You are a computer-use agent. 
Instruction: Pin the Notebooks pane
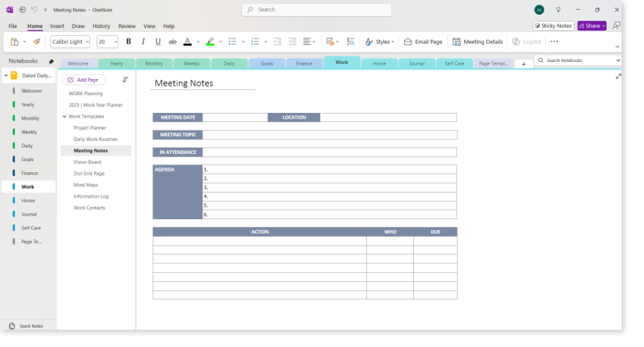point(51,61)
